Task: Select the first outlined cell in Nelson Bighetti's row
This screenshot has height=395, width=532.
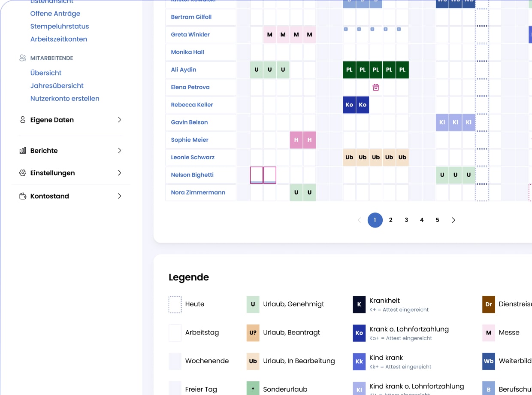Action: point(257,175)
